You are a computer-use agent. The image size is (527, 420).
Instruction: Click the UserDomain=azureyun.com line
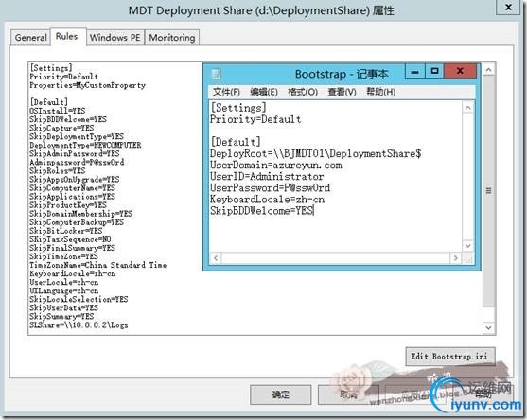276,165
